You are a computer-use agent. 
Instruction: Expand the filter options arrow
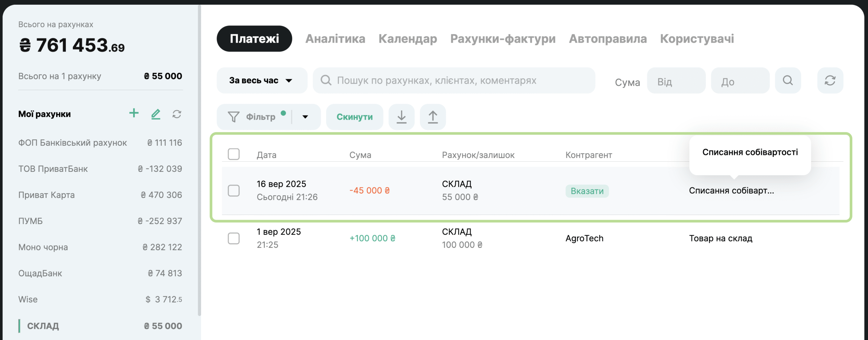click(305, 117)
